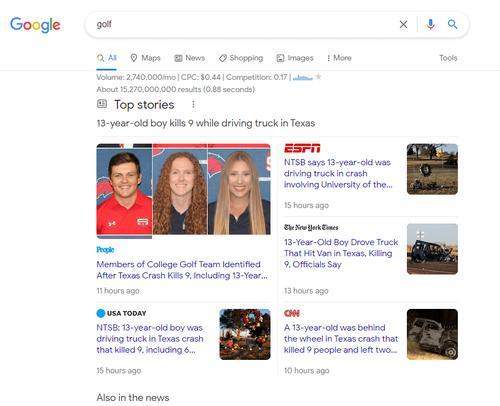Open the New York Times story thumbnail
The height and width of the screenshot is (406, 500).
[x=432, y=249]
